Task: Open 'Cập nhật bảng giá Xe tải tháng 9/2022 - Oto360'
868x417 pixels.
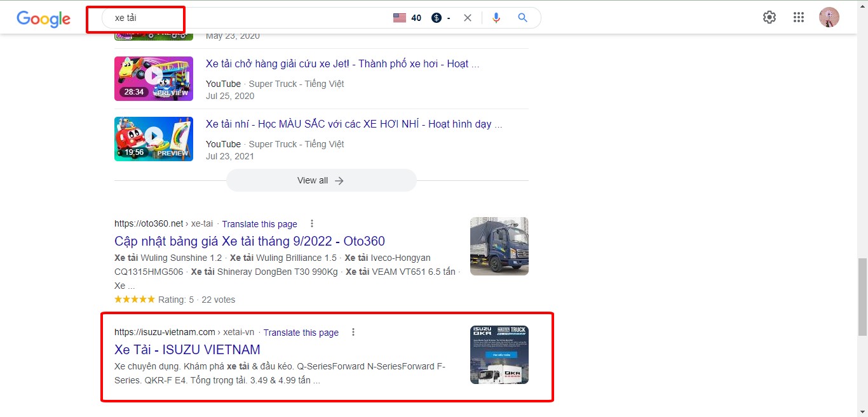Action: [250, 241]
